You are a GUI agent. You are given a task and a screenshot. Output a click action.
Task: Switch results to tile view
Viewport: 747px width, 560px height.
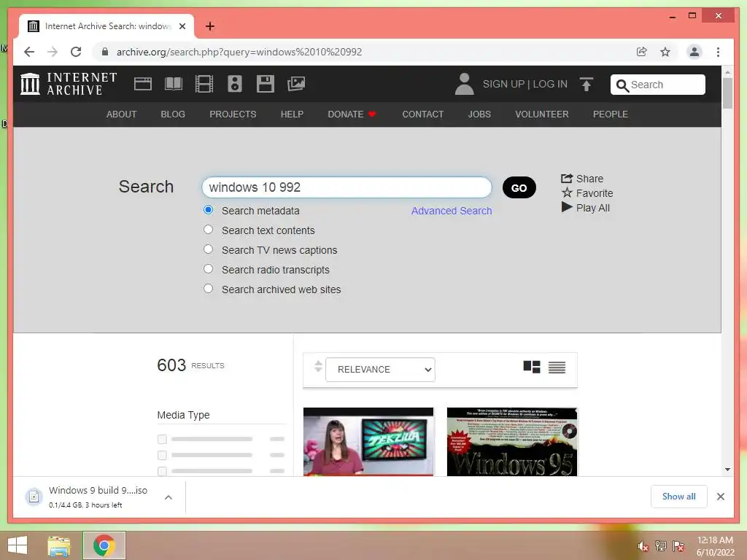(x=532, y=367)
